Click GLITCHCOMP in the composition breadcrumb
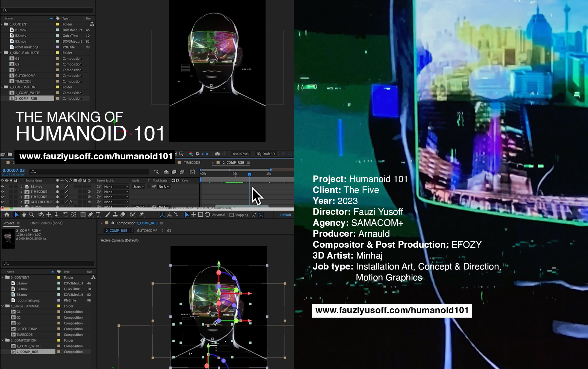Viewport: 588px width, 369px height. coord(147,230)
